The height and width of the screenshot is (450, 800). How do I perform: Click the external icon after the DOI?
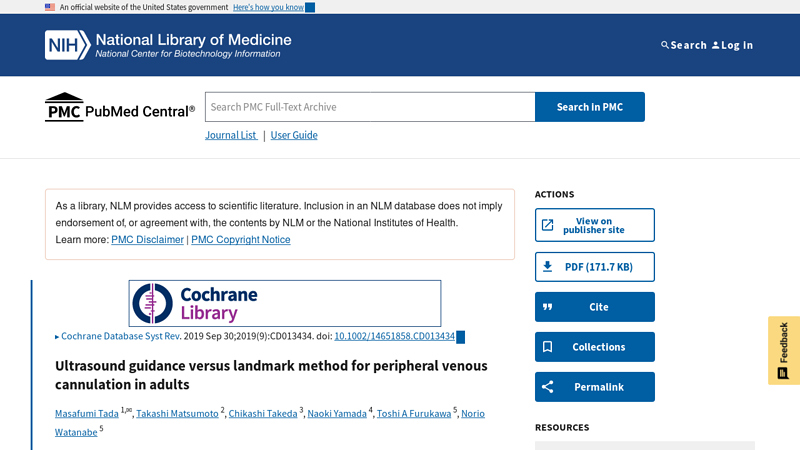click(x=460, y=337)
